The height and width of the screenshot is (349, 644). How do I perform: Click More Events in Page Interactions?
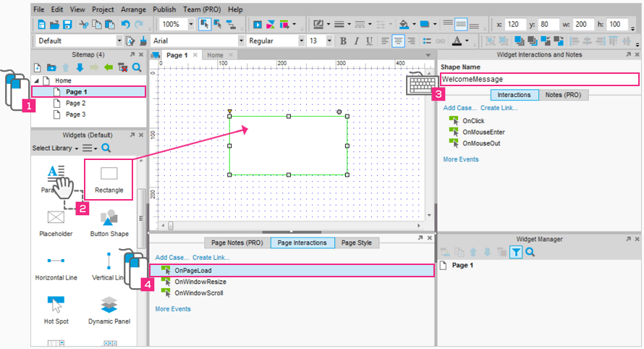coord(173,309)
